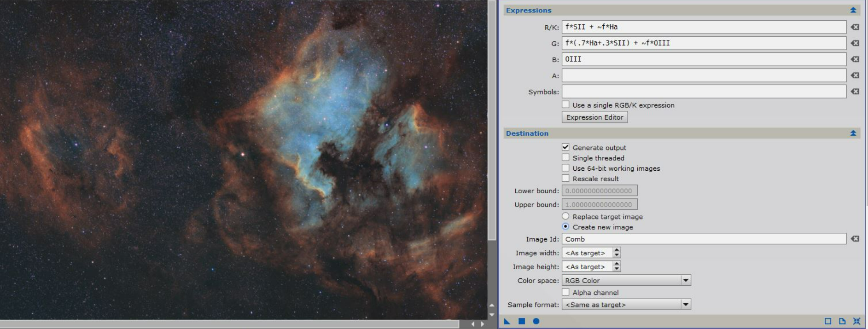Click the Reset crossed-arrows icon

point(856,321)
